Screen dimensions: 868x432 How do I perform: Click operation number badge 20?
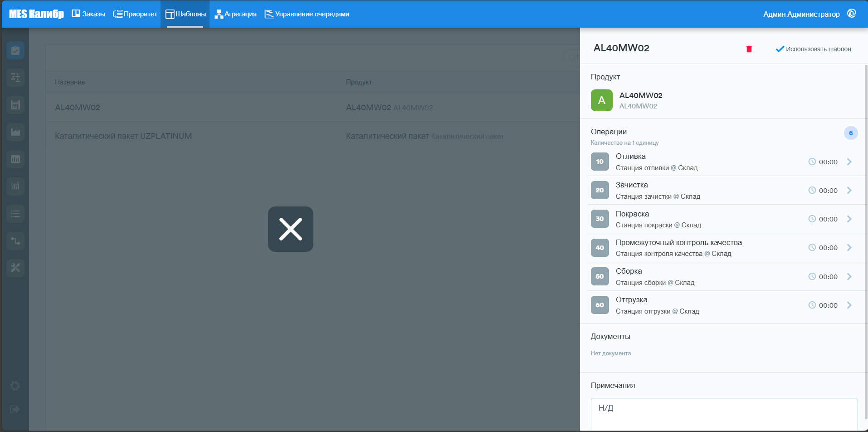point(600,190)
